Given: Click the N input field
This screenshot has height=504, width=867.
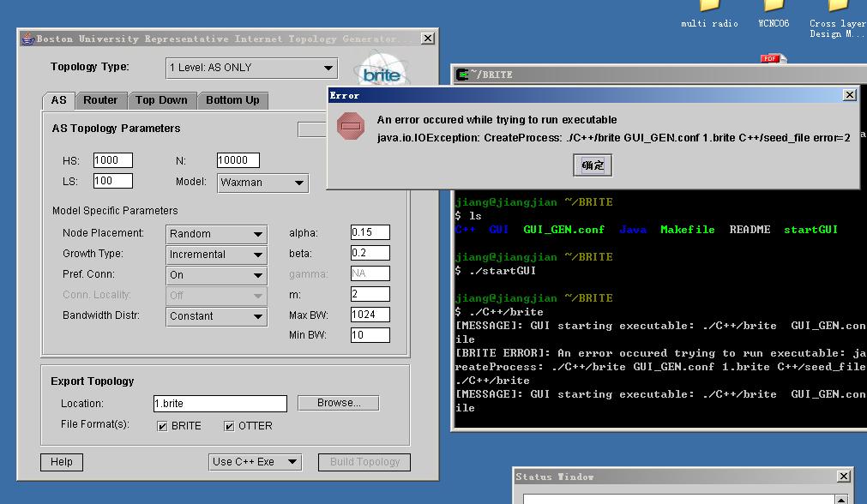Looking at the screenshot, I should 238,160.
